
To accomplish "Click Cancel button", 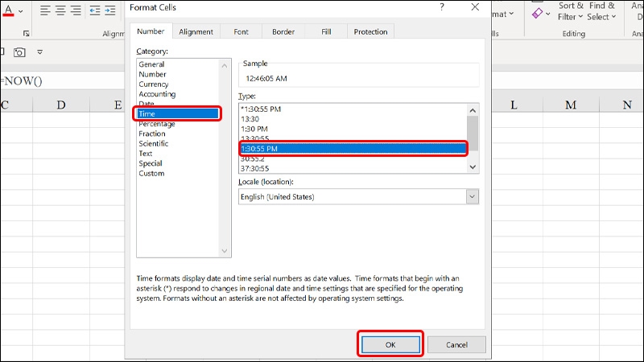I will pos(456,345).
